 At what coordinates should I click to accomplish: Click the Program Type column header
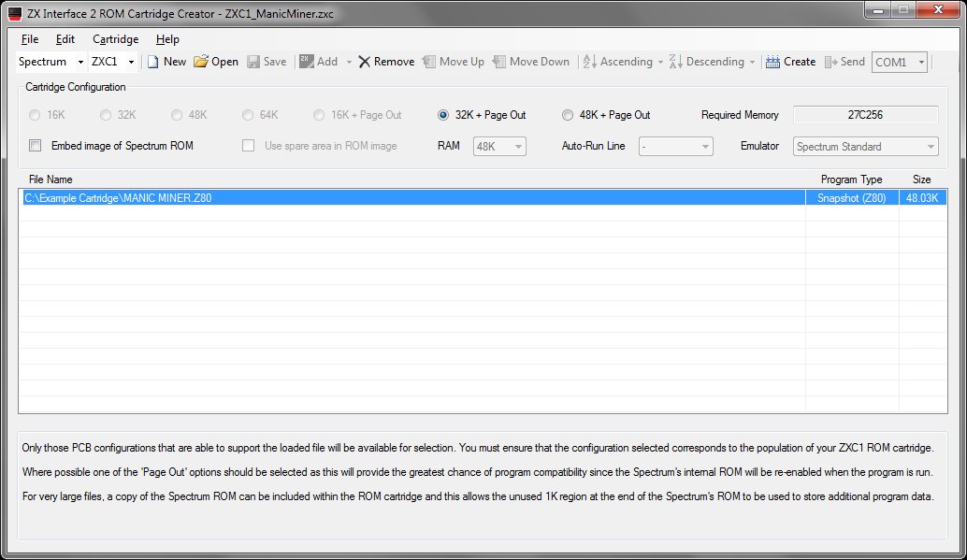[x=851, y=179]
